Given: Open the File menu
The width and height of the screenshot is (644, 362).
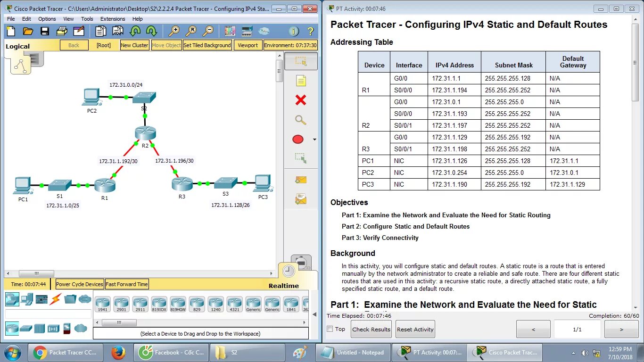Looking at the screenshot, I should [x=11, y=19].
